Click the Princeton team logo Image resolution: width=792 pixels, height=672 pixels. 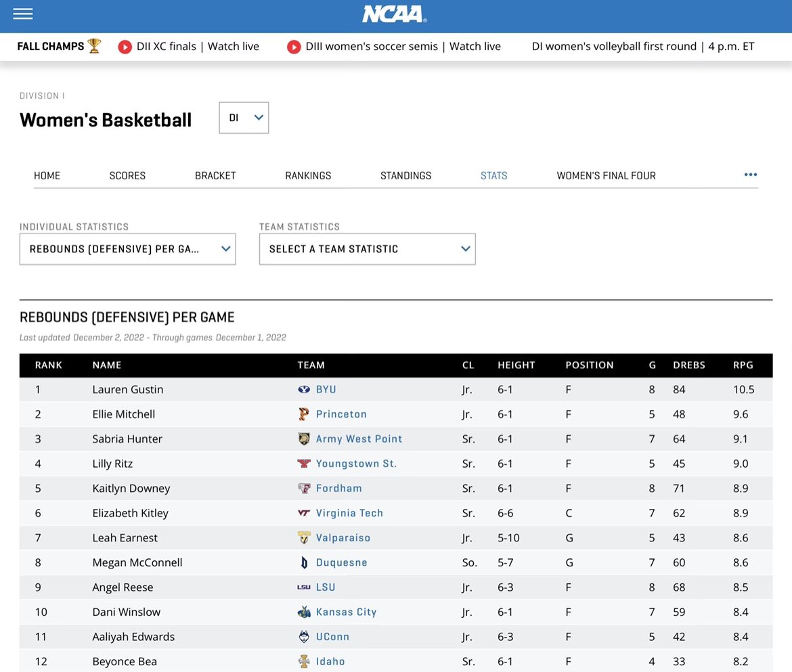[303, 414]
